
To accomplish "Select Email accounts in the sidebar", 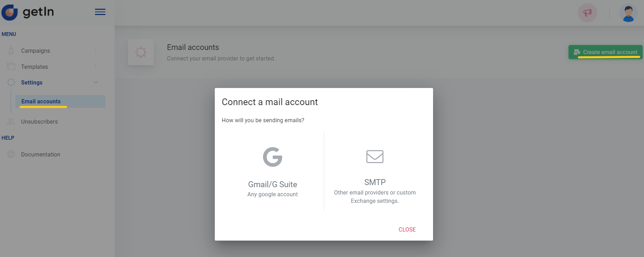I will tap(41, 101).
